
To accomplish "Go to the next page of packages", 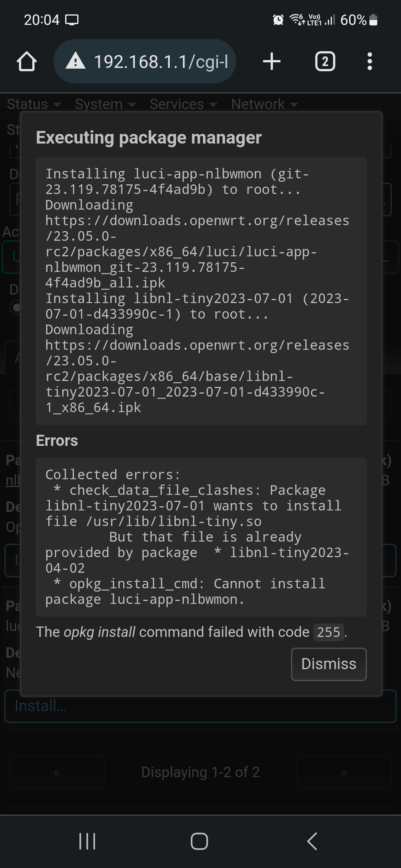I will [x=344, y=772].
